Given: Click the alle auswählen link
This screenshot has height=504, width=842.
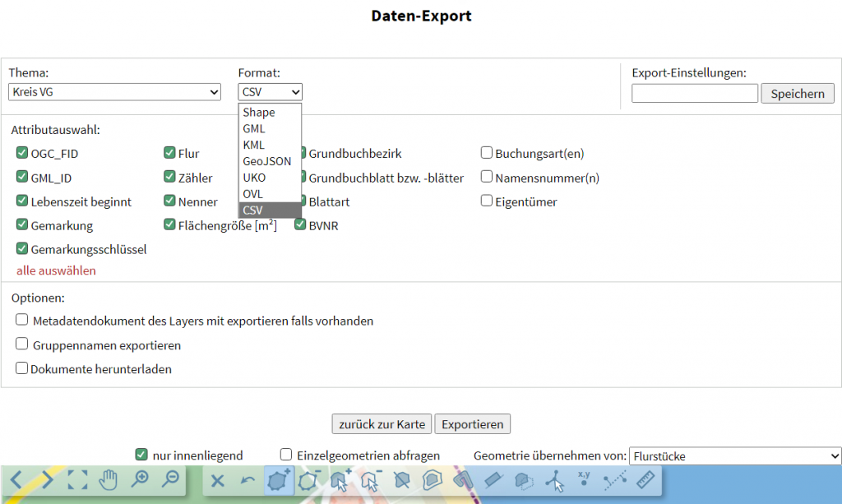Looking at the screenshot, I should (55, 270).
